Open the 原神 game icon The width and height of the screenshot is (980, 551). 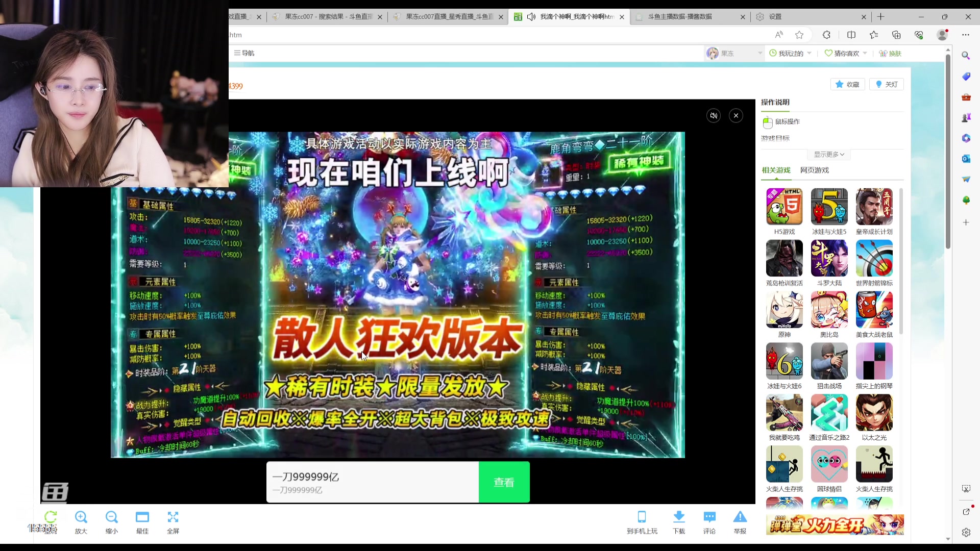785,310
